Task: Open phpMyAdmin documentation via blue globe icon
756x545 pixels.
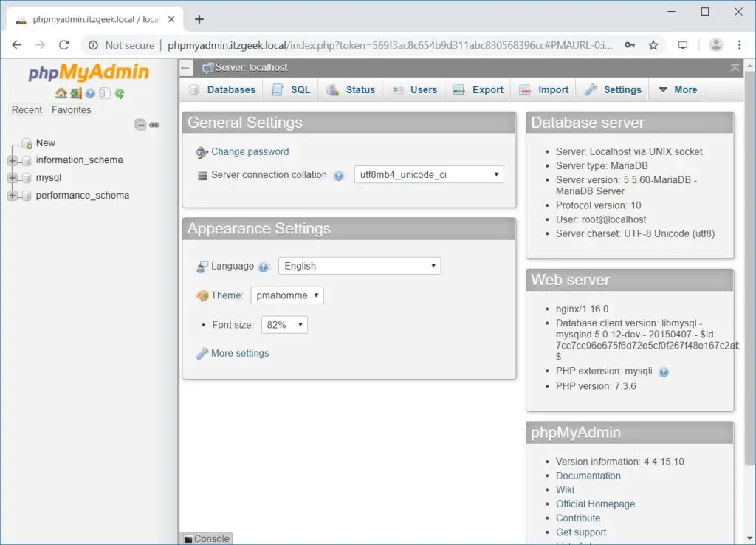Action: click(x=90, y=93)
